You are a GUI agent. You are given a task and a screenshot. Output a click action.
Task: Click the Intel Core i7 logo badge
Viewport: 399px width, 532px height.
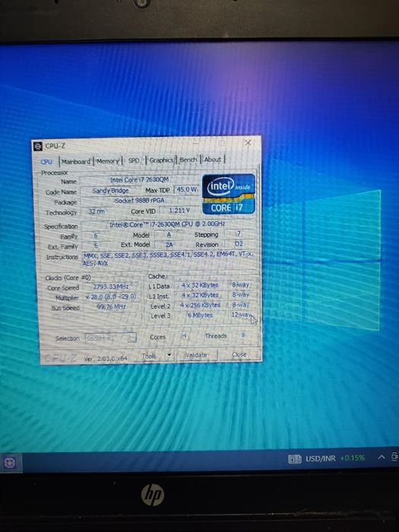pyautogui.click(x=229, y=194)
